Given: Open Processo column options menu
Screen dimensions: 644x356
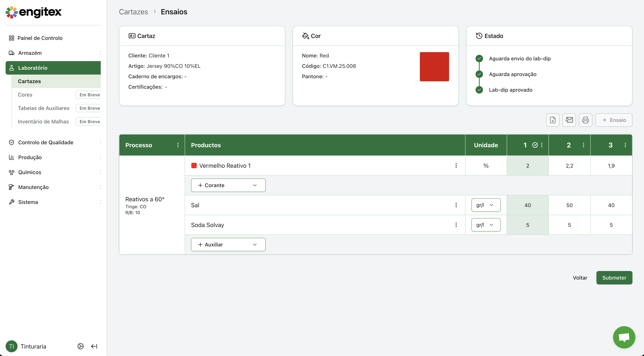Looking at the screenshot, I should click(178, 145).
